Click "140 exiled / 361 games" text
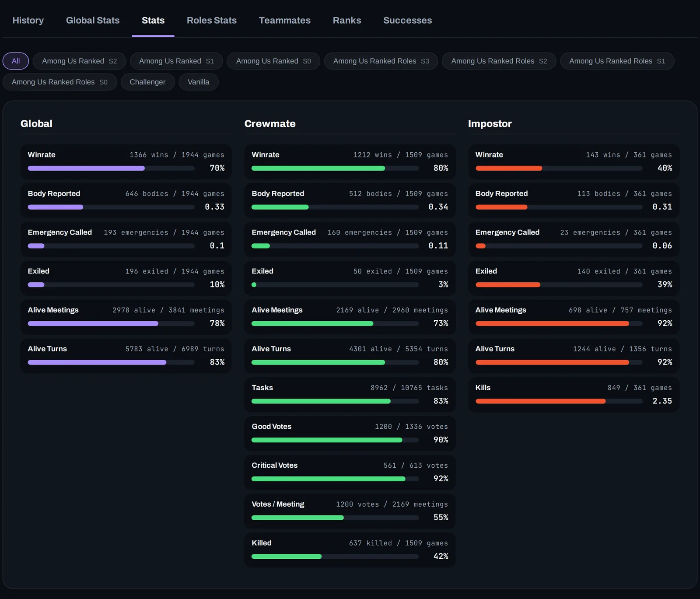Screen dimensions: 700x599 pos(625,272)
